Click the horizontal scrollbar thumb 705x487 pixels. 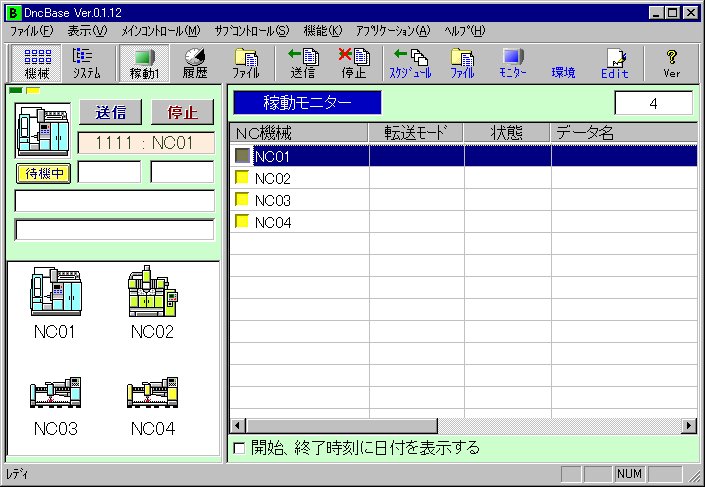(341, 425)
